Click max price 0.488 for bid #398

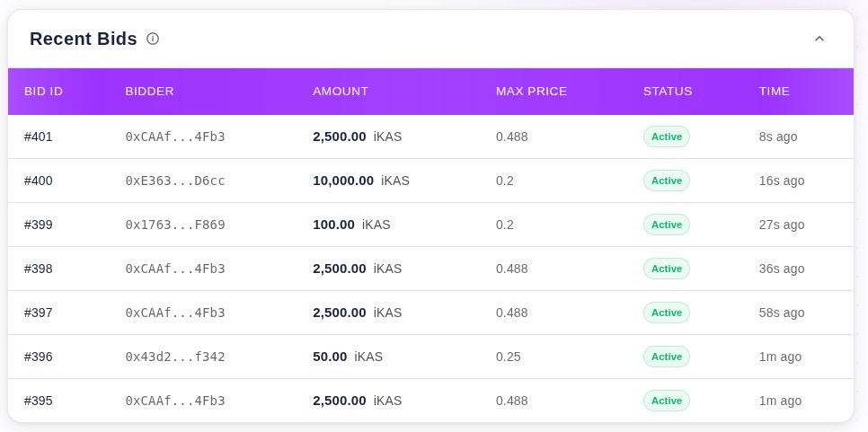pos(512,269)
